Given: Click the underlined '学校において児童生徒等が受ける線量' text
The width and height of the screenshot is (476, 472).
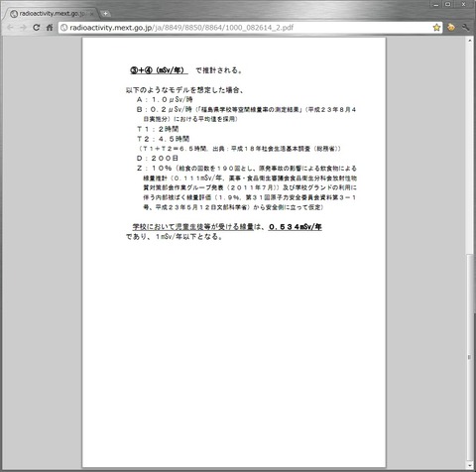Looking at the screenshot, I should [x=193, y=227].
